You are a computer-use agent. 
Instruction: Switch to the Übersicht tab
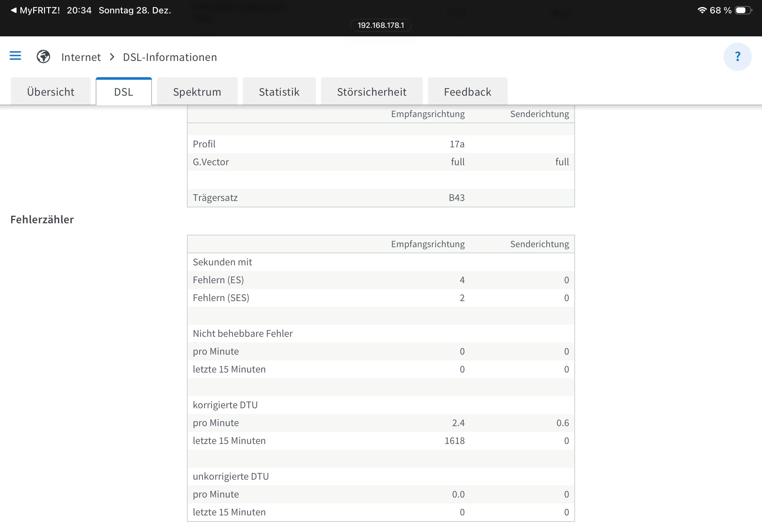(50, 92)
